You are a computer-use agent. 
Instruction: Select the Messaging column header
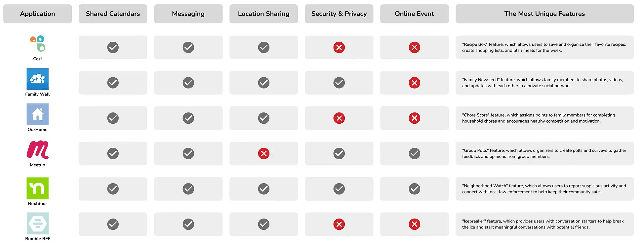pyautogui.click(x=188, y=14)
